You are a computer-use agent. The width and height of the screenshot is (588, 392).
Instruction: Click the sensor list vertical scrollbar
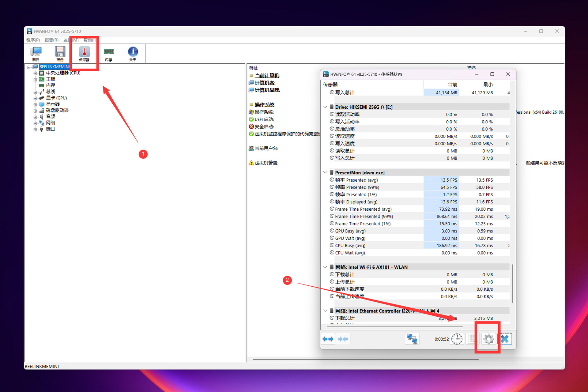tap(512, 284)
